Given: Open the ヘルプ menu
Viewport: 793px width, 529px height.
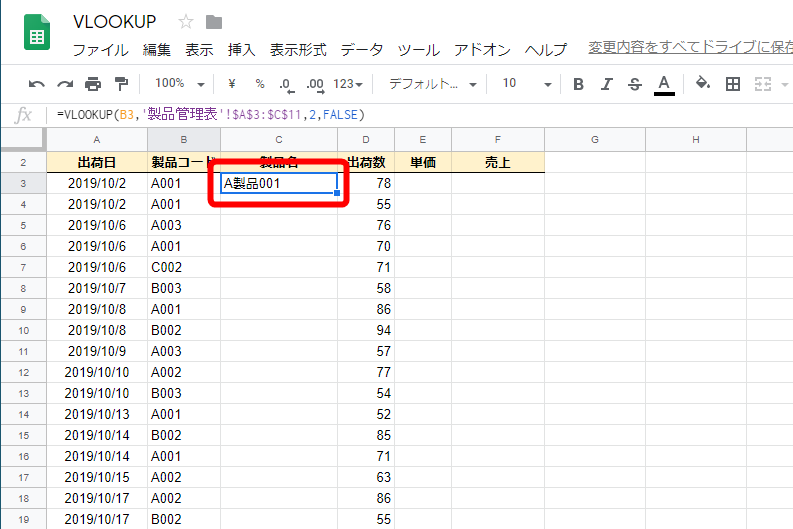Looking at the screenshot, I should point(546,50).
